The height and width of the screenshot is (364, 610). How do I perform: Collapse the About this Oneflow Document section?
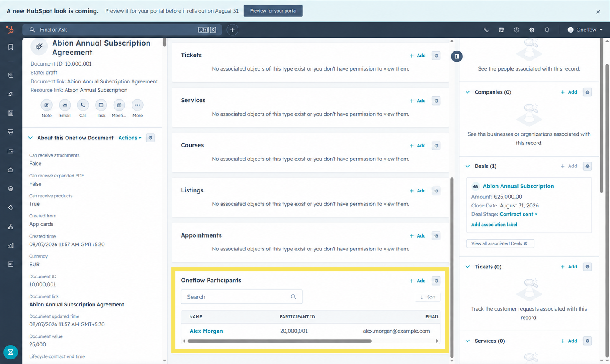pyautogui.click(x=30, y=138)
